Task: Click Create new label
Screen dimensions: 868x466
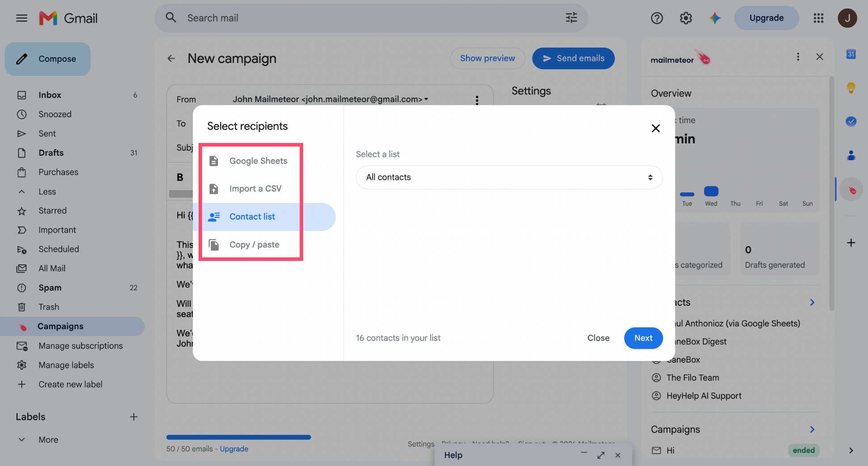Action: coord(72,384)
